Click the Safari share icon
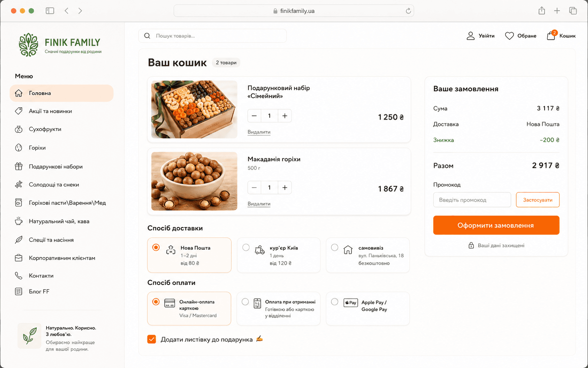 tap(542, 11)
